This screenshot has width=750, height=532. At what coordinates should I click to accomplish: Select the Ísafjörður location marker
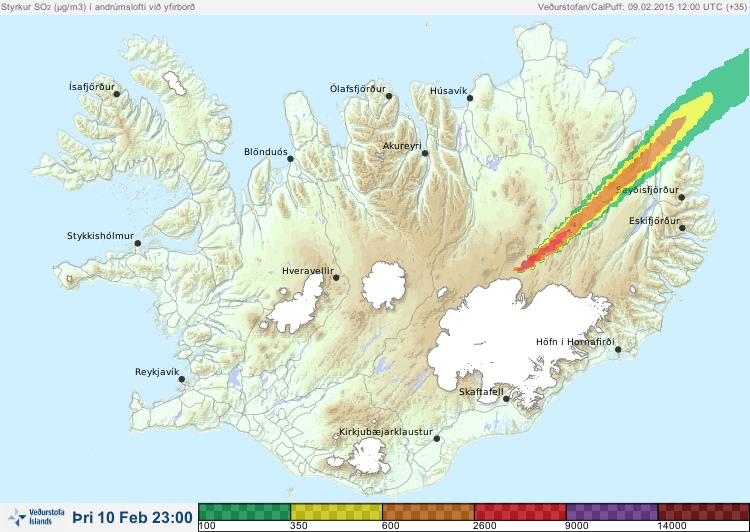pyautogui.click(x=117, y=94)
